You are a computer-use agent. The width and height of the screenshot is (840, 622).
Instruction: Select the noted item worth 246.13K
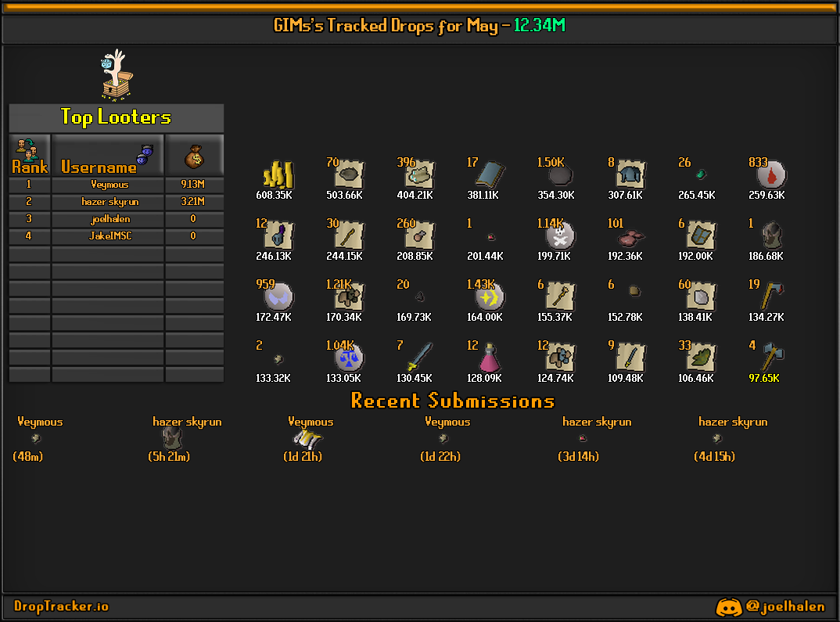(x=278, y=235)
